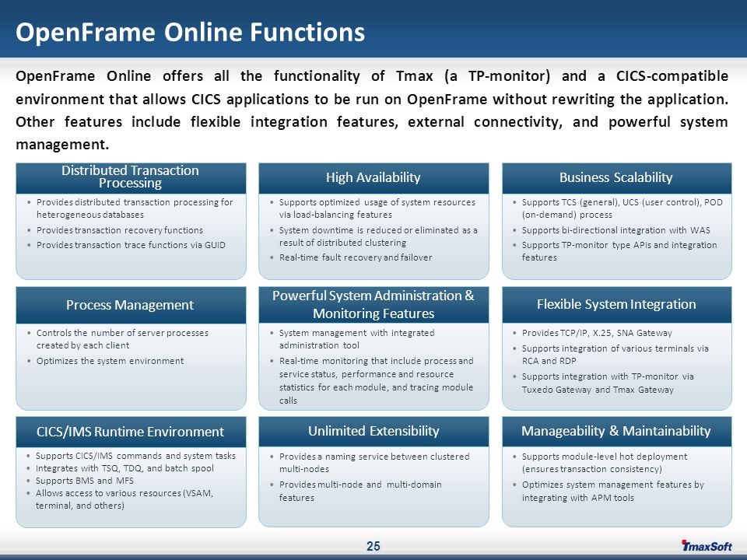Click 'Supports BMS and MFS' bullet
747x560 pixels.
[85, 481]
